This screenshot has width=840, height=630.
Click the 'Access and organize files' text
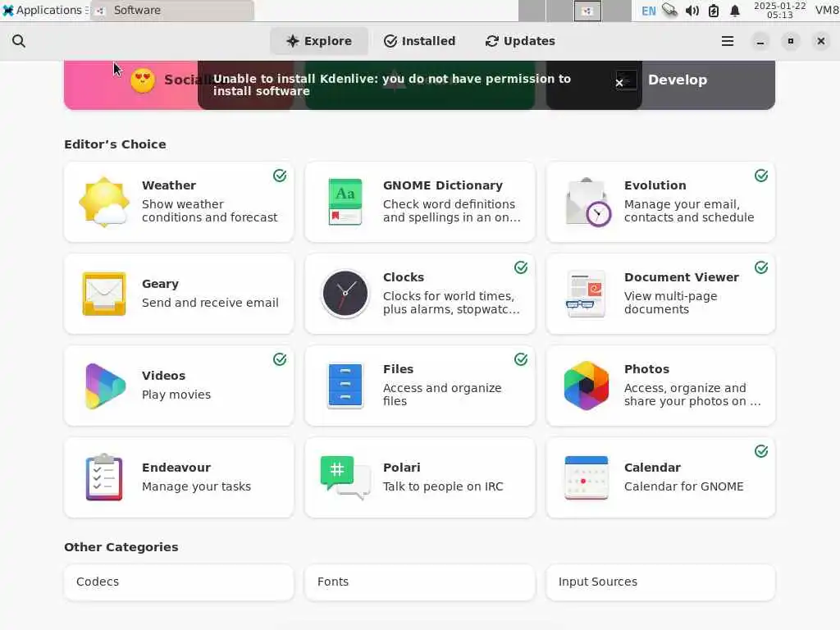[x=442, y=395]
